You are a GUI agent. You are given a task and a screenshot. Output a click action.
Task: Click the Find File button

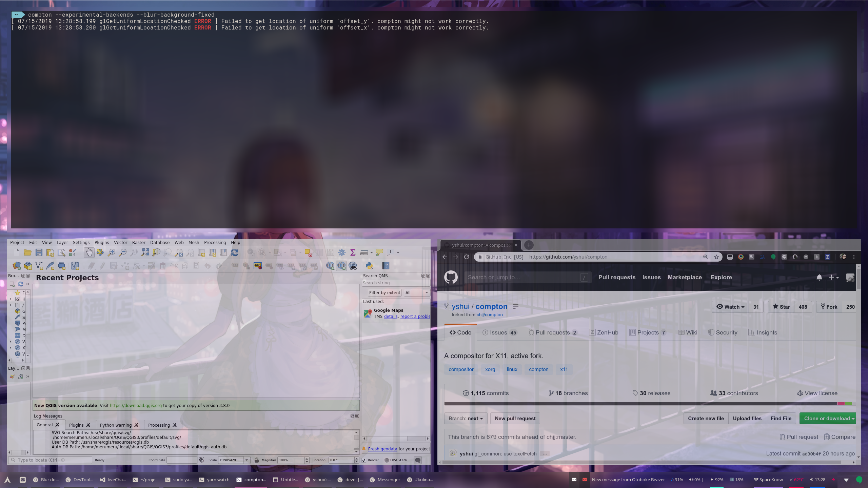pyautogui.click(x=781, y=419)
